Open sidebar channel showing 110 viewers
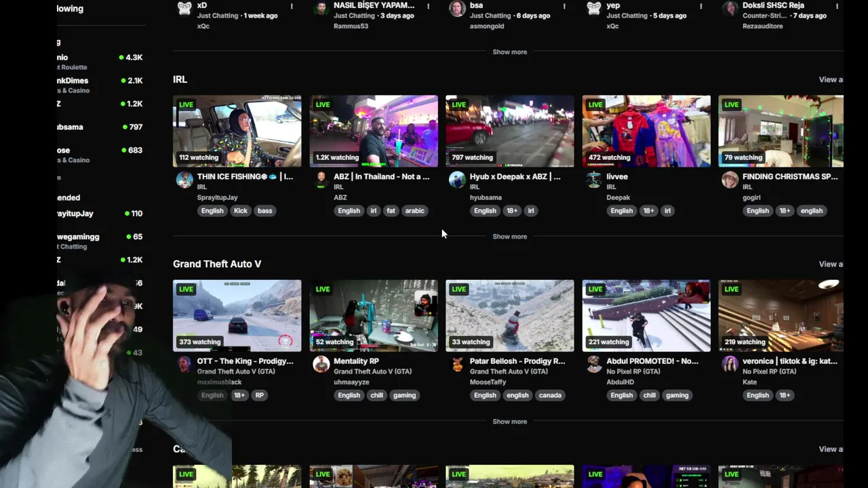The image size is (868, 488). click(102, 213)
